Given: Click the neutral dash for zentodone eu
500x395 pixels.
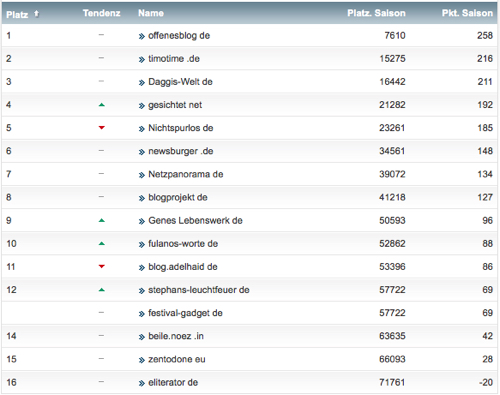Looking at the screenshot, I should point(101,359).
